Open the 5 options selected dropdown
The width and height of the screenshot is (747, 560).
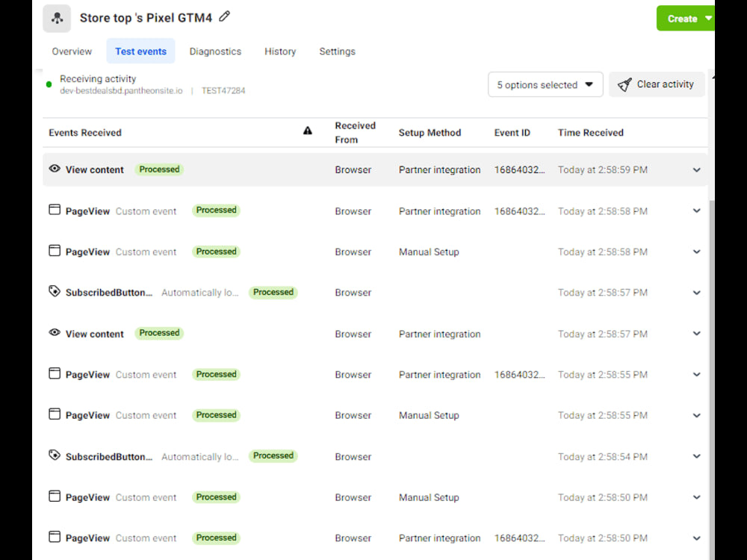pos(545,85)
